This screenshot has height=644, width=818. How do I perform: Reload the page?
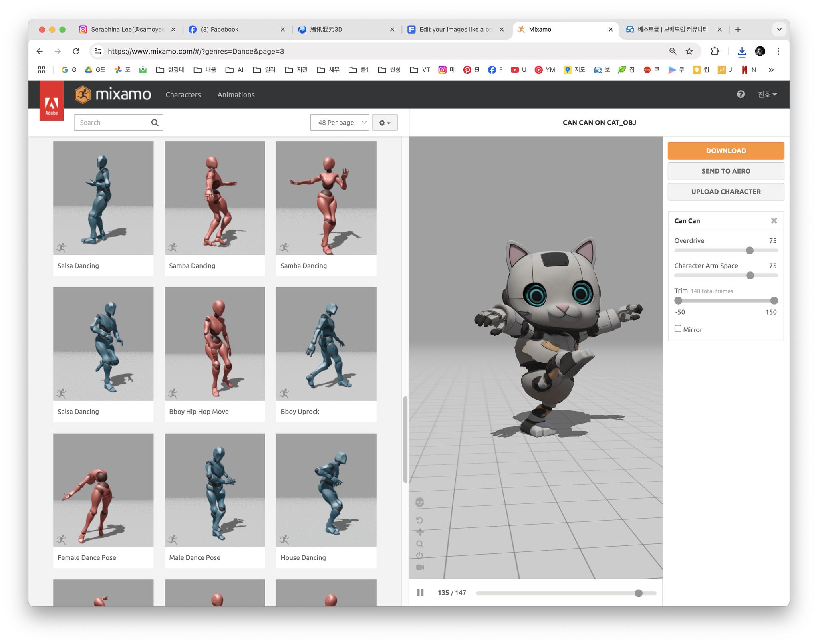point(76,51)
